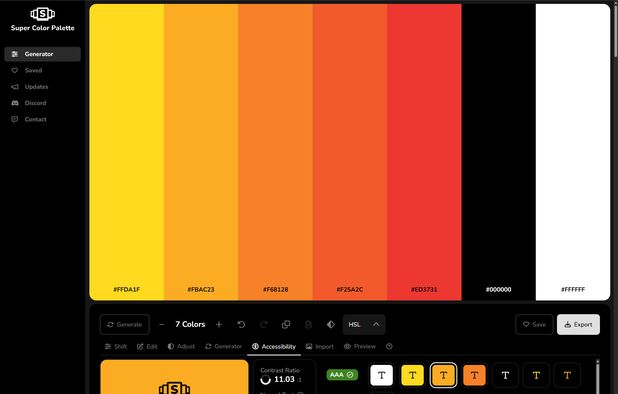Select the white #FFFFFF color column
The height and width of the screenshot is (394, 618).
tap(573, 152)
